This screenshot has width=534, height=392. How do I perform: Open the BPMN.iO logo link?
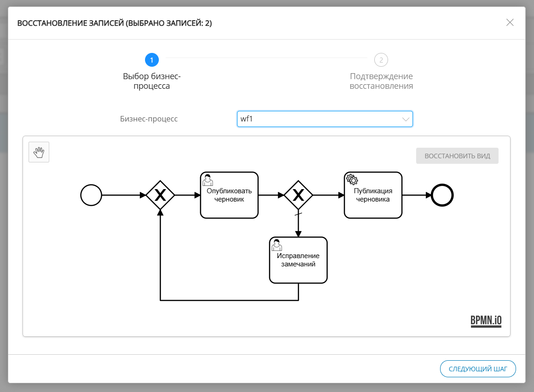(486, 321)
